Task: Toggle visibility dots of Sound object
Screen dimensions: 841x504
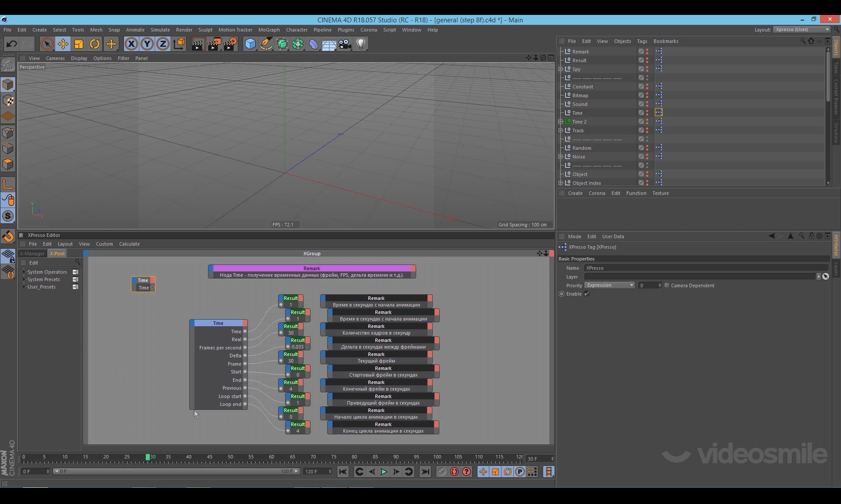Action: click(647, 104)
